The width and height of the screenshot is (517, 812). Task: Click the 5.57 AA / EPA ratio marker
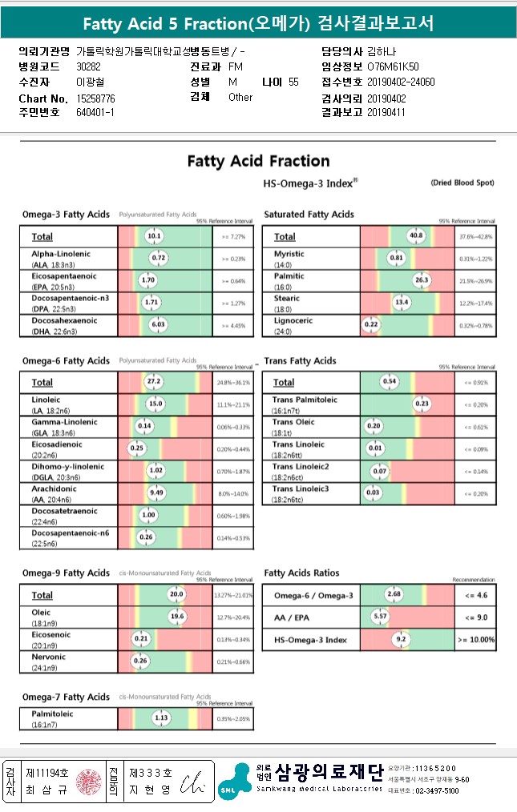(x=382, y=617)
